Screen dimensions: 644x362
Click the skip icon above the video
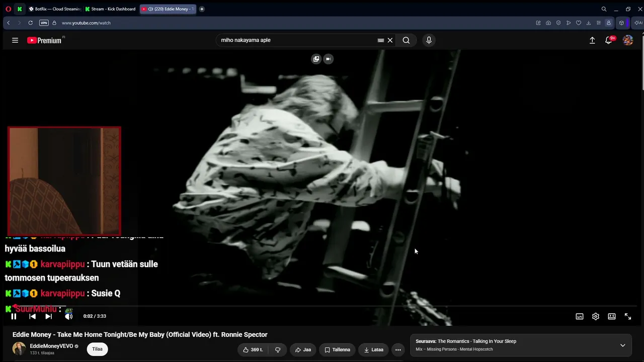coord(328,59)
